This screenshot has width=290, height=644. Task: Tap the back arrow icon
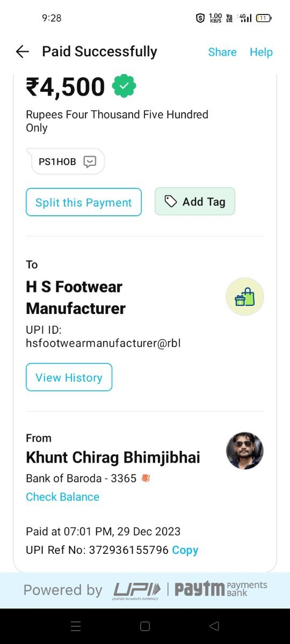click(x=22, y=52)
